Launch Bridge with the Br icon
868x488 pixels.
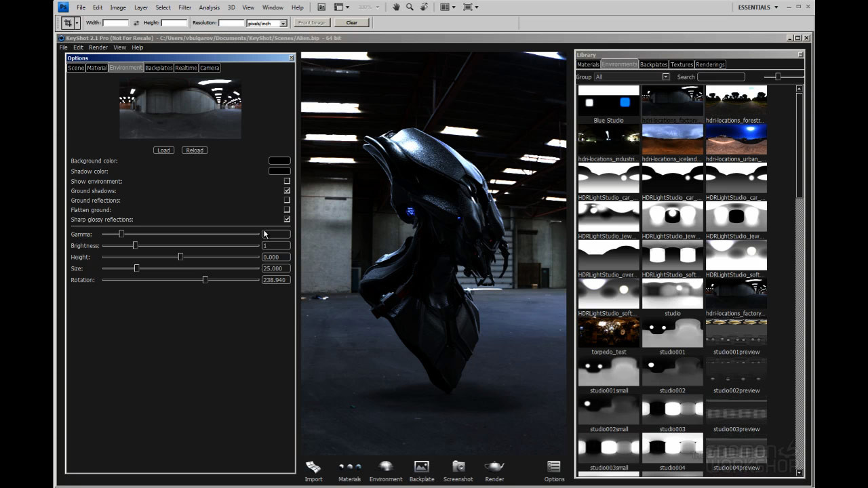(x=322, y=7)
